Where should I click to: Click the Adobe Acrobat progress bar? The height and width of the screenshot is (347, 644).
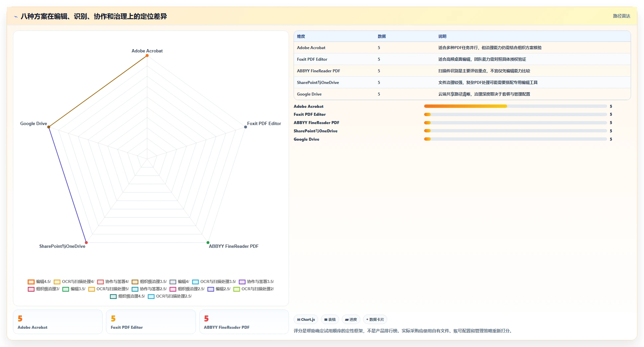515,106
